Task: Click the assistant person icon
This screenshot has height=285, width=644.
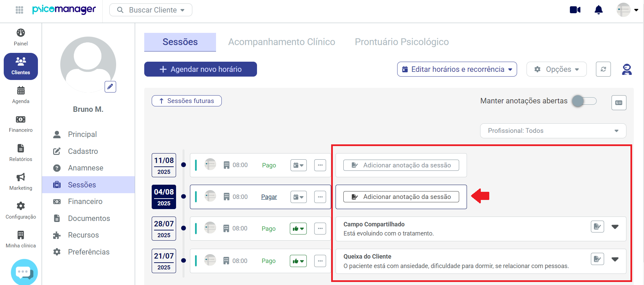Action: (627, 69)
